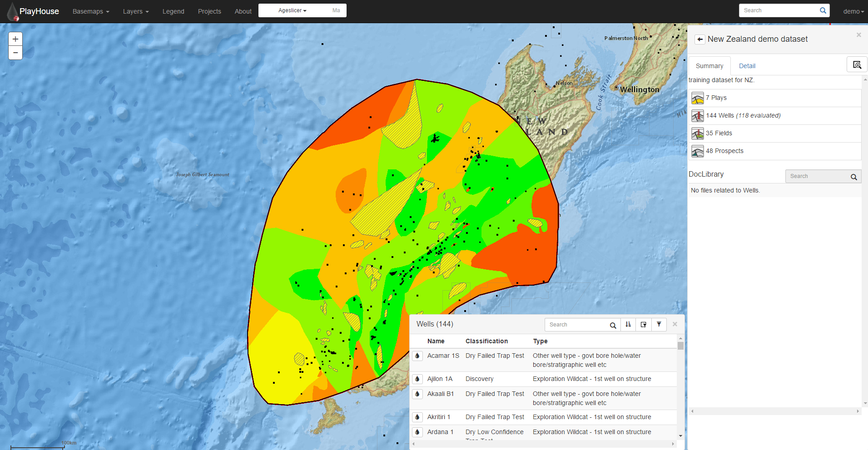Click right panel horizontal scrollbar right arrow
Image resolution: width=868 pixels, height=450 pixels.
[x=858, y=411]
